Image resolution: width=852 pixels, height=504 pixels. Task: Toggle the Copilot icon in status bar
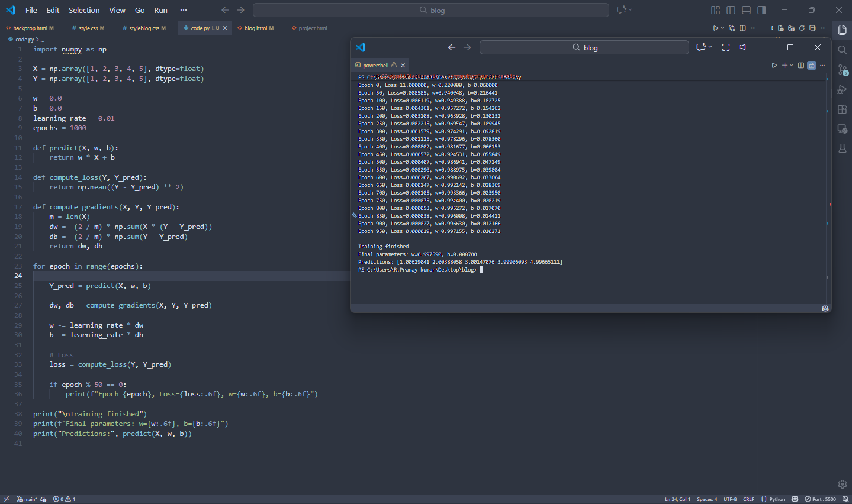point(795,499)
